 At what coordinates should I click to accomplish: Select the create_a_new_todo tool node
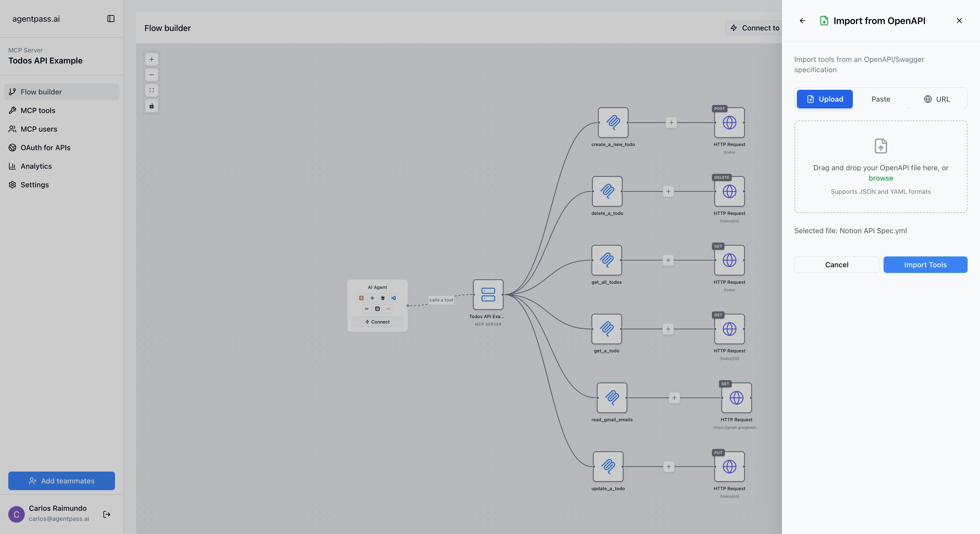tap(613, 123)
